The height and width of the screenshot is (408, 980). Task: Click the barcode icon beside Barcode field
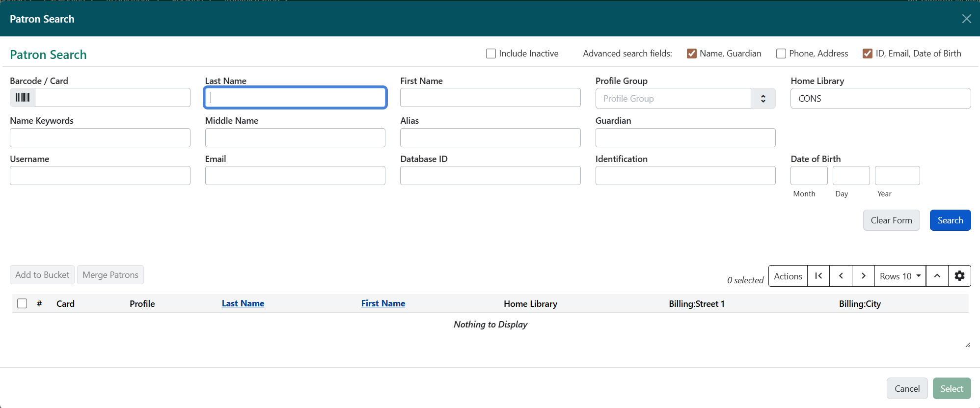tap(23, 97)
